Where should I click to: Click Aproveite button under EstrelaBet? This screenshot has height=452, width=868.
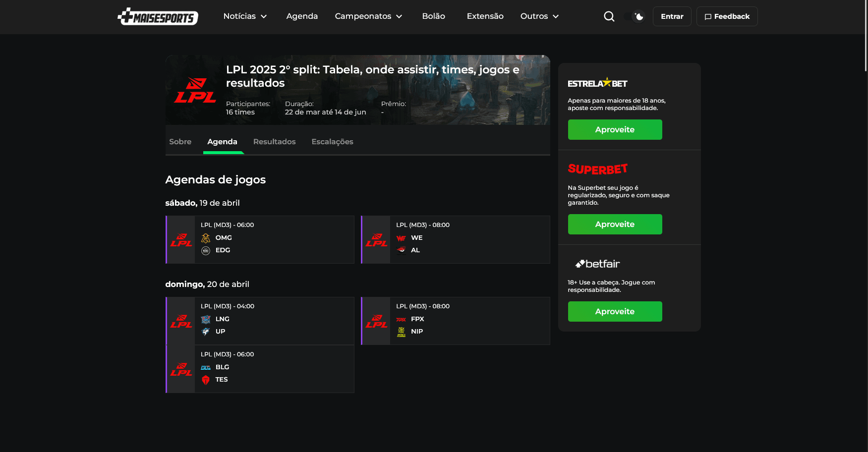615,129
